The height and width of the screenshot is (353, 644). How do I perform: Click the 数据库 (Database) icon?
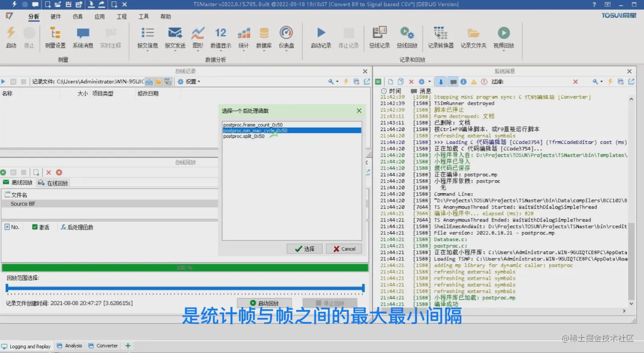tap(264, 33)
